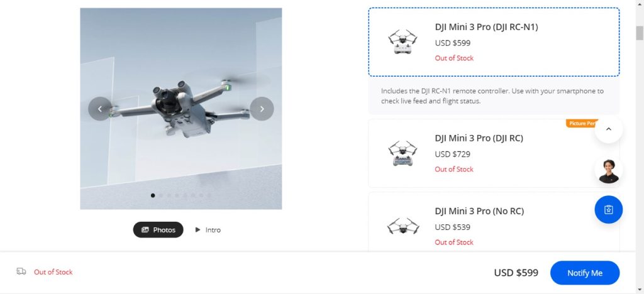The height and width of the screenshot is (294, 644).
Task: Select DJI Mini 3 Pro (DJI RC) option
Action: coord(479,138)
